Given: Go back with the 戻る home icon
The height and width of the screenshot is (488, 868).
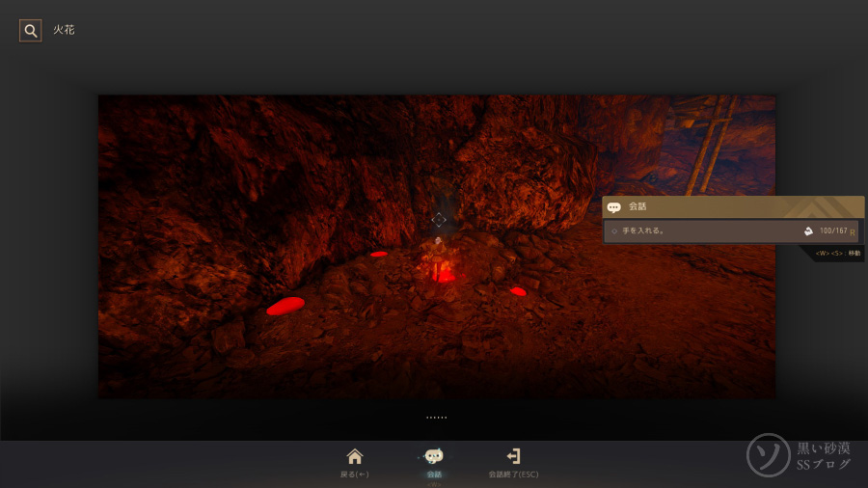Looking at the screenshot, I should (355, 457).
